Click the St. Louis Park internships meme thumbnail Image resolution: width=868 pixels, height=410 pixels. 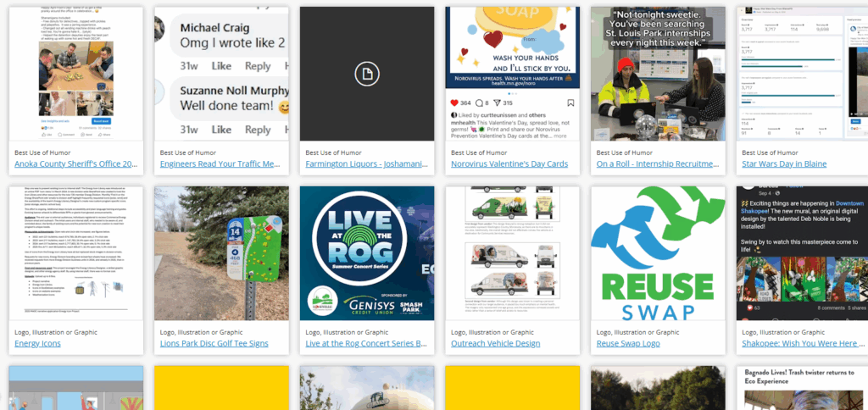click(x=658, y=74)
